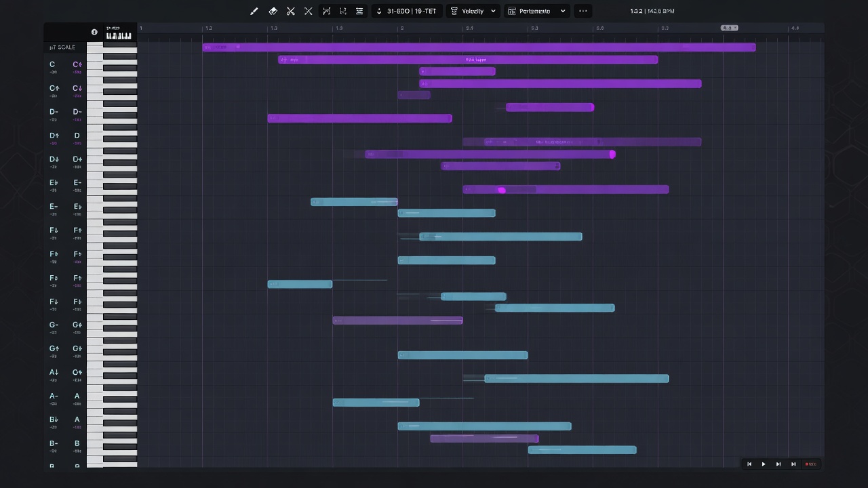
Task: Click the magenta dot on the E♭ row purple note
Action: click(502, 190)
